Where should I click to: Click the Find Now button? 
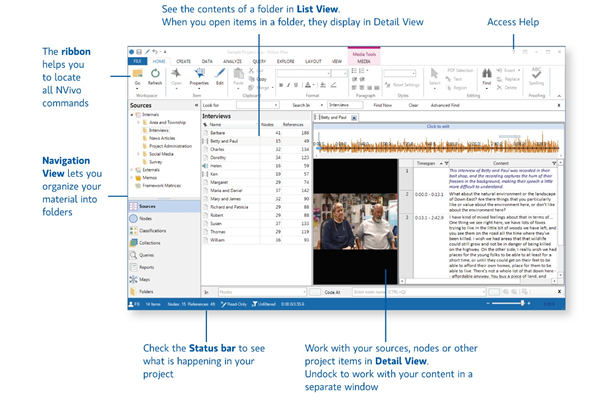pos(383,105)
